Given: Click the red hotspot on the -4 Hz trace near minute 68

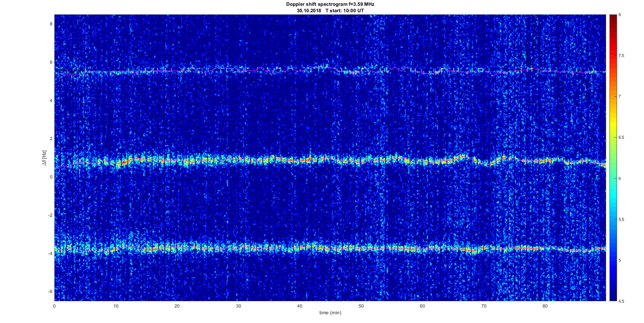Looking at the screenshot, I should click(x=473, y=251).
